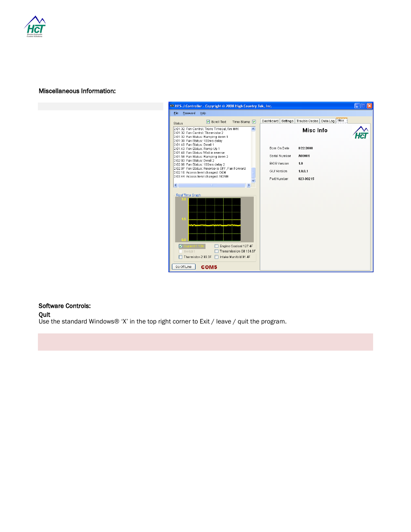Select log line 'Fan Status: Dwell 2'

[194, 161]
